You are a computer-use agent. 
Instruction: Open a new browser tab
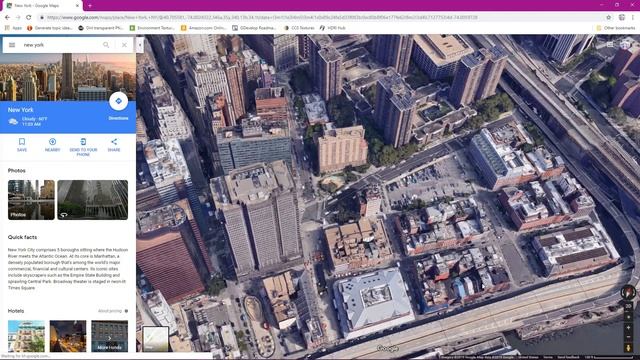pos(90,6)
